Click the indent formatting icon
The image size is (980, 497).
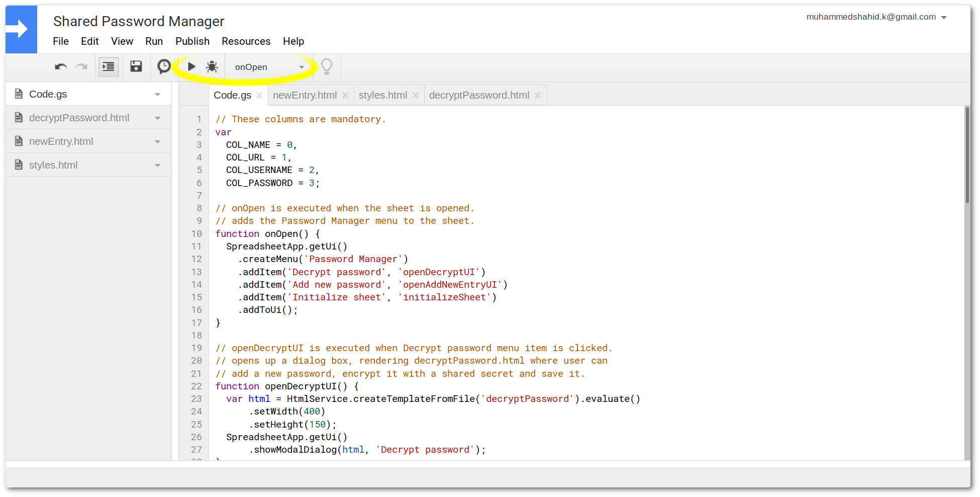tap(109, 66)
